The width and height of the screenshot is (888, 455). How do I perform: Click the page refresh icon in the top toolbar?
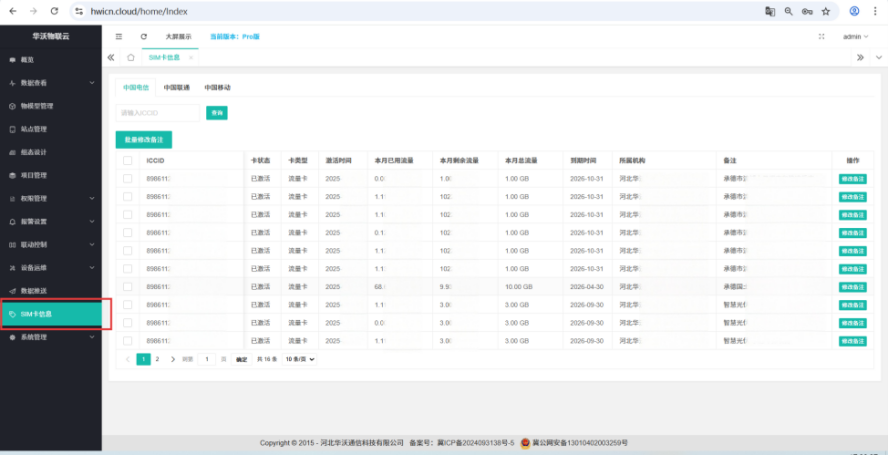(x=144, y=36)
